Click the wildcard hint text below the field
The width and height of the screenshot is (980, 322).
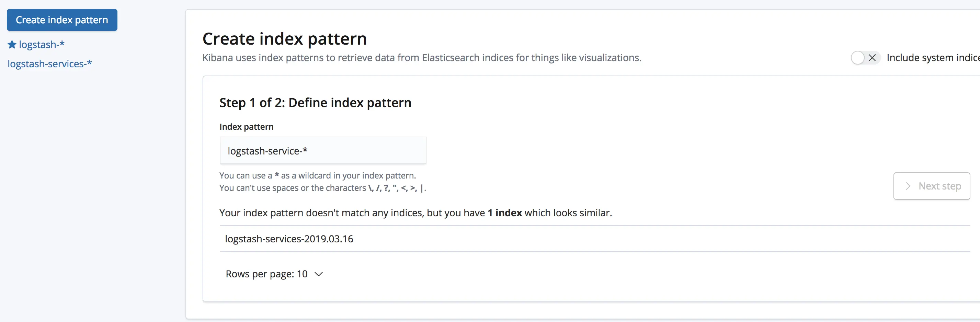pyautogui.click(x=317, y=176)
